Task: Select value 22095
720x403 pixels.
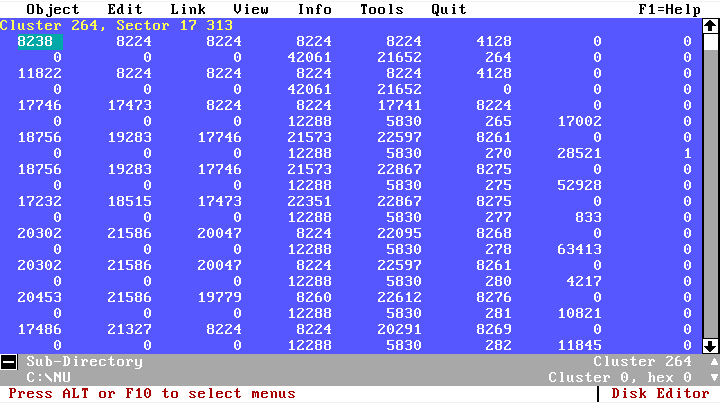Action: pos(399,233)
